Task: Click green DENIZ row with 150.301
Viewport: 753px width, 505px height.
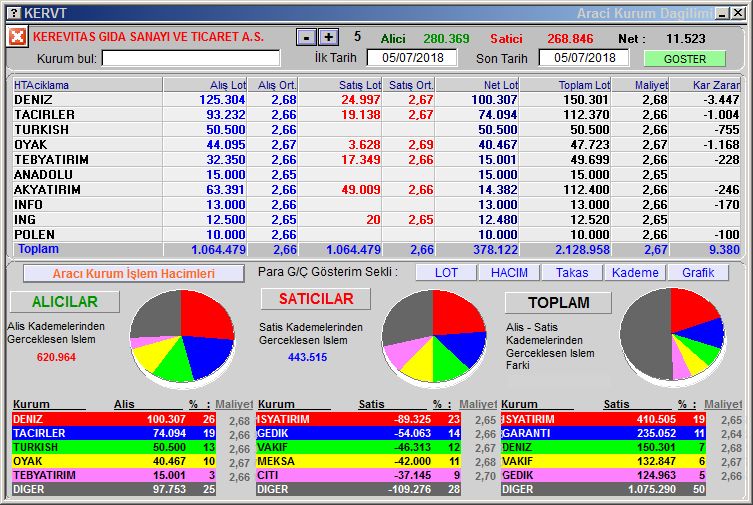Action: point(603,447)
